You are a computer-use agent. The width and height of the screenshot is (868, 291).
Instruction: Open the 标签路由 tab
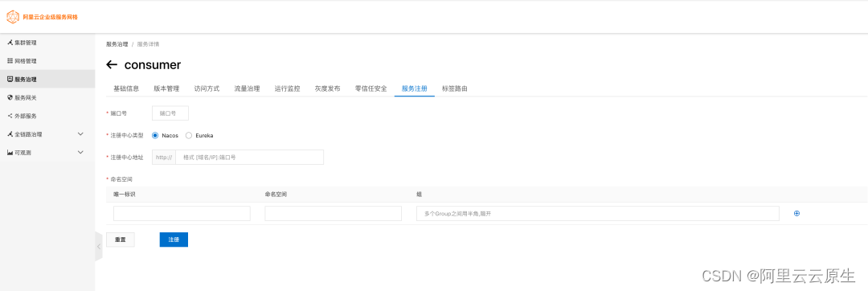[455, 88]
